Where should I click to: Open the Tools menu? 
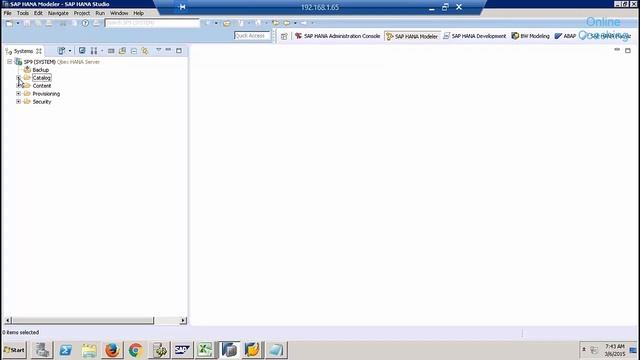click(22, 13)
